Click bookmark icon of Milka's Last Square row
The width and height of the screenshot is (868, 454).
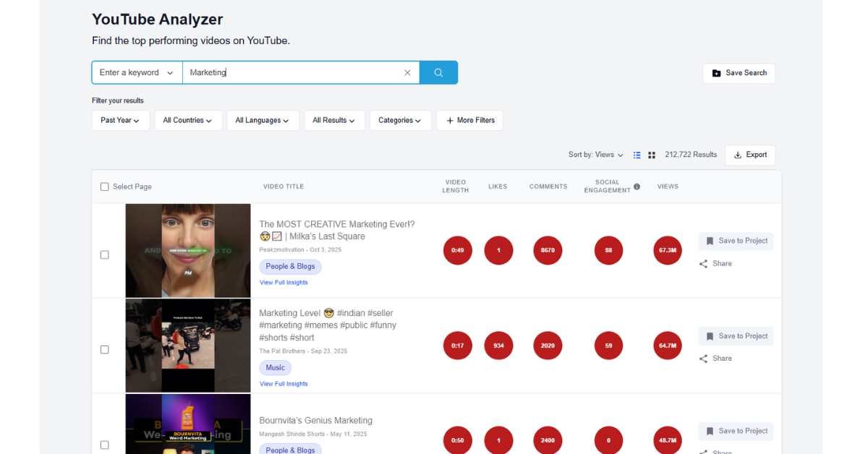point(710,241)
